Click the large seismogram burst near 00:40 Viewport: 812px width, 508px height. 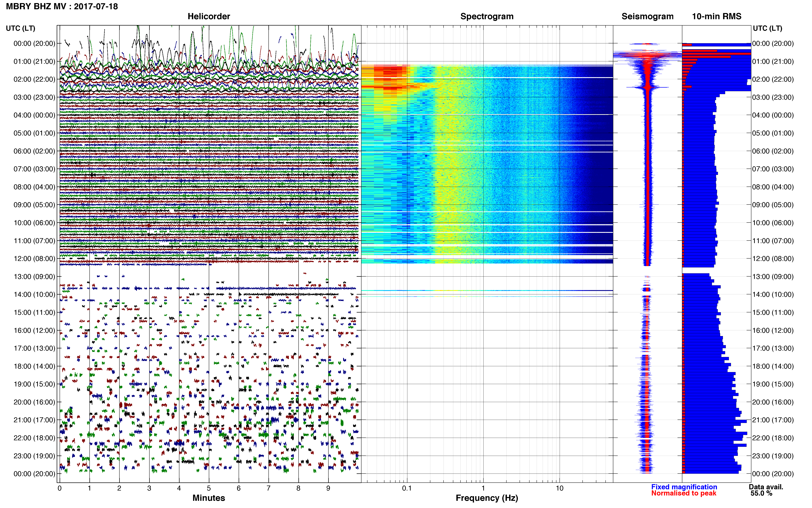(x=647, y=55)
